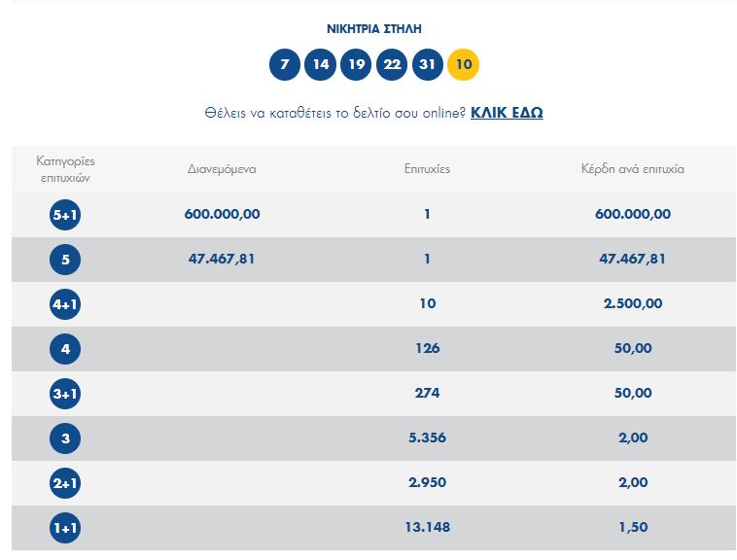
Task: Click the 2.500,00 prize value
Action: click(x=632, y=303)
